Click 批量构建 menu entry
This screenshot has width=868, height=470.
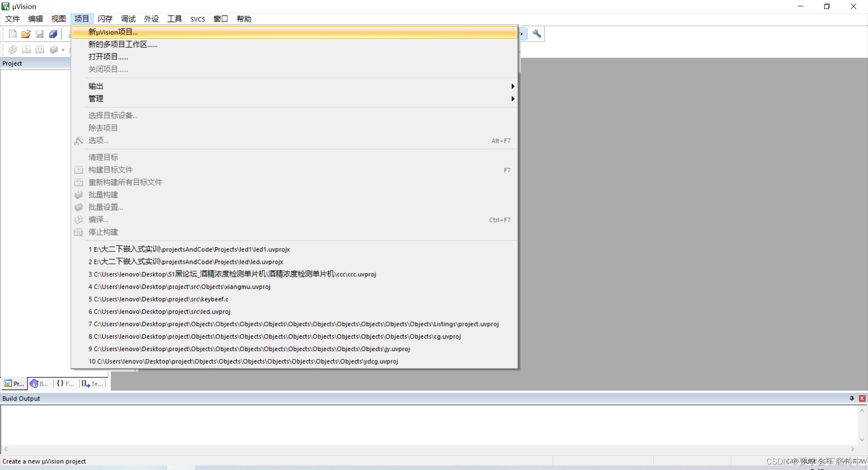pos(294,195)
